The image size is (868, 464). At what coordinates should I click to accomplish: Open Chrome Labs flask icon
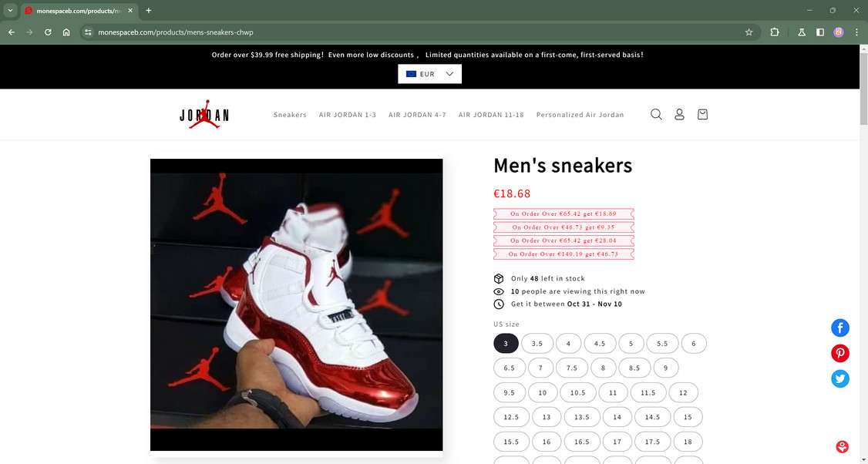[x=801, y=32]
